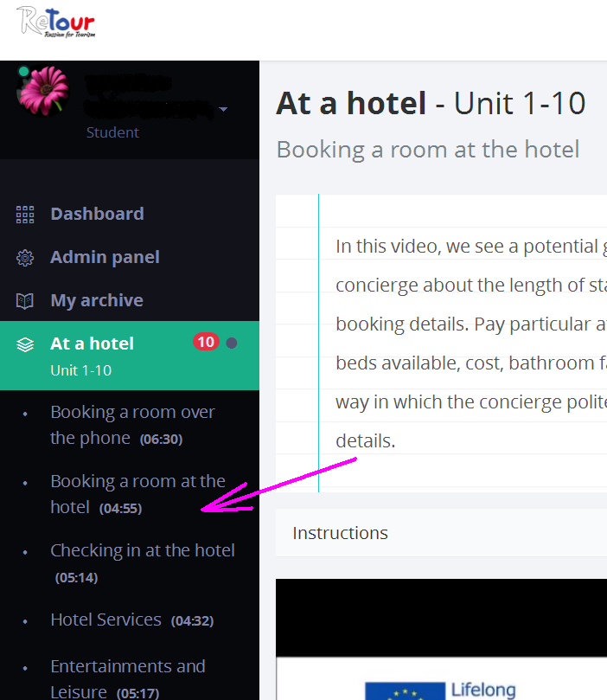This screenshot has height=700, width=607.
Task: Open Dashboard from the sidebar
Action: 97,214
